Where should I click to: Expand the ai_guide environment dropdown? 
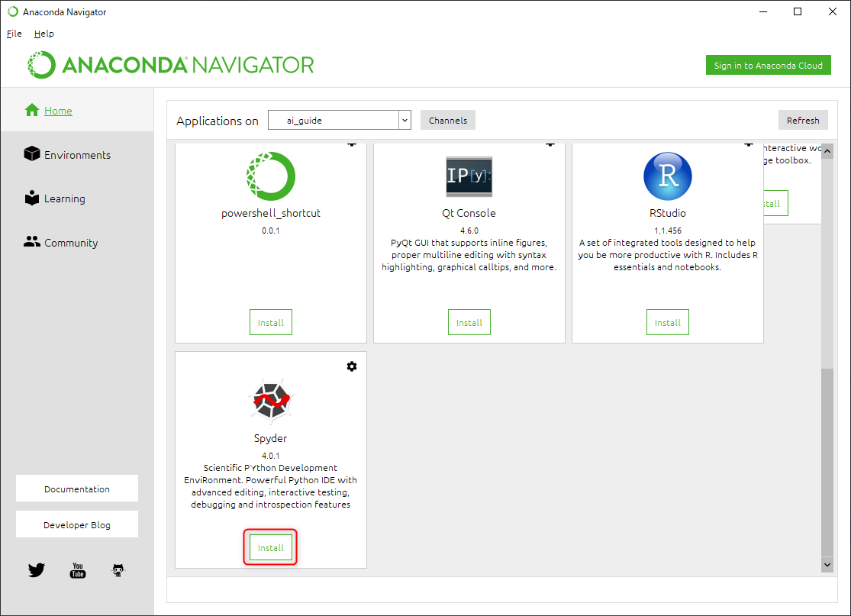pyautogui.click(x=405, y=120)
